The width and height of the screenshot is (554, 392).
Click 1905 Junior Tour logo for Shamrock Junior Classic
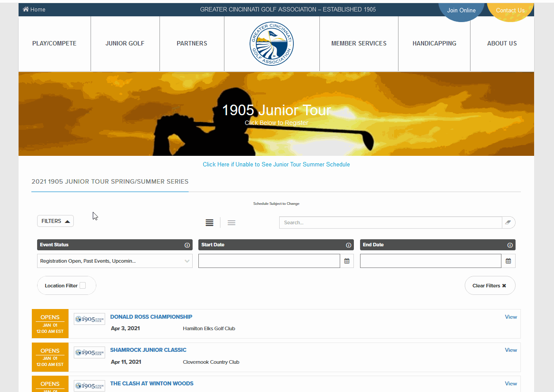coord(89,352)
